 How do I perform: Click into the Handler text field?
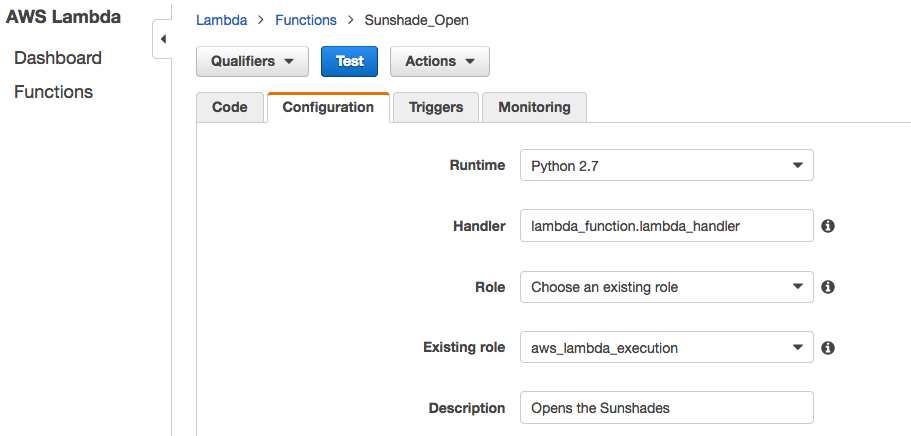[666, 226]
